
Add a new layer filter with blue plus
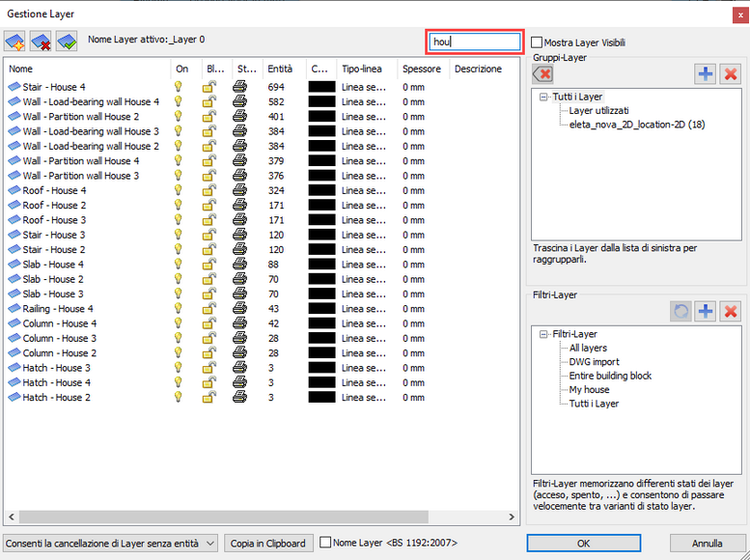coord(705,312)
